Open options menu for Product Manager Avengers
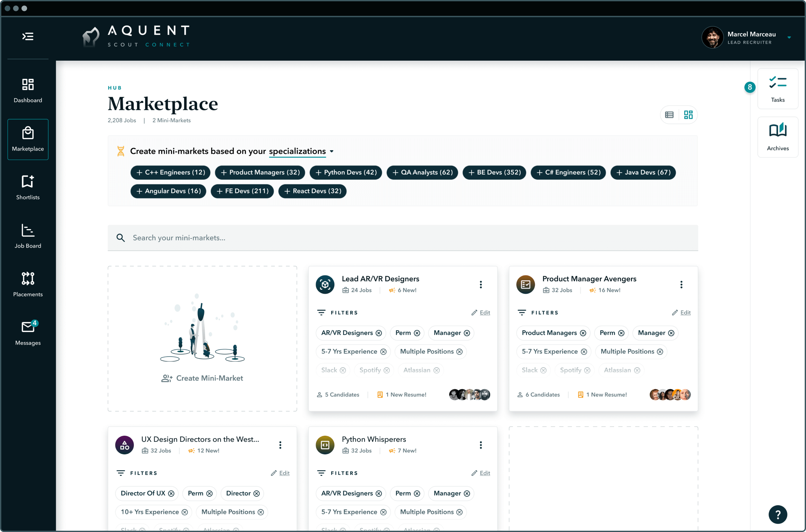 681,285
